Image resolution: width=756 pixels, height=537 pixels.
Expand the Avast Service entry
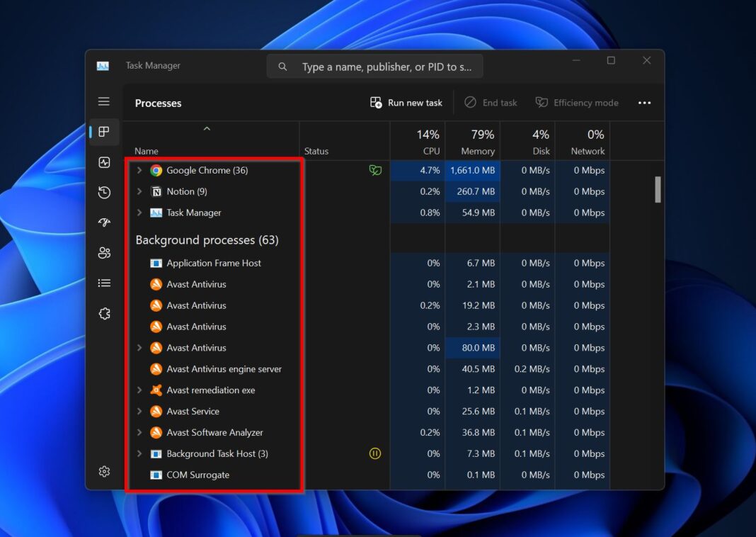tap(139, 411)
